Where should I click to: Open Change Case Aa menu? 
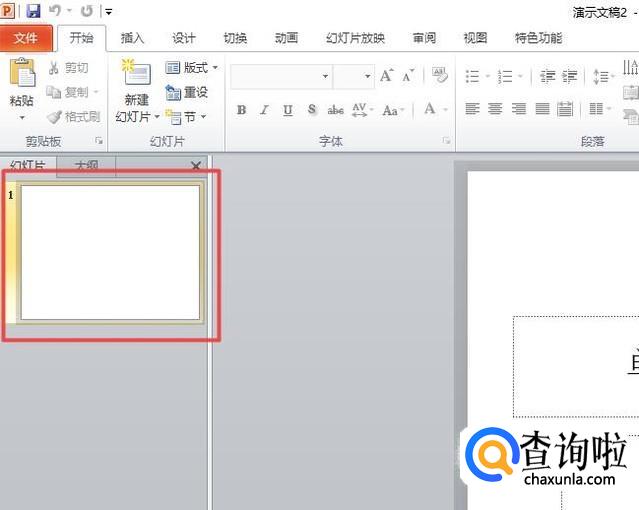tap(393, 110)
